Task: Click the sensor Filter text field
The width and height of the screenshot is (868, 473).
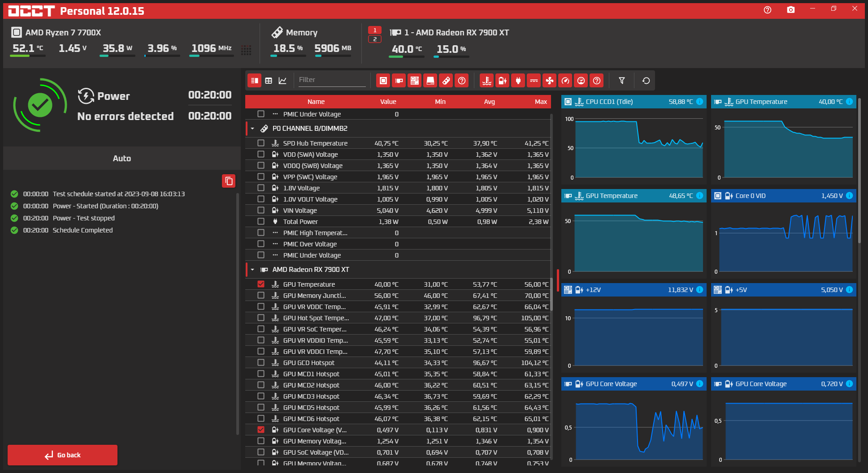Action: coord(332,80)
